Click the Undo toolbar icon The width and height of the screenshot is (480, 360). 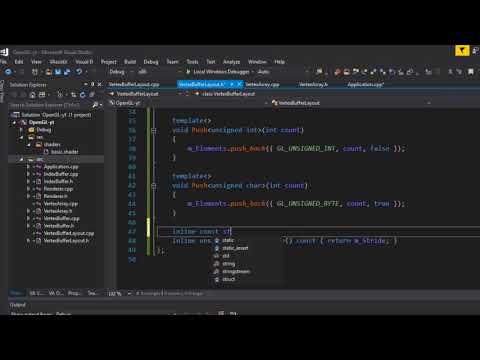[79, 72]
